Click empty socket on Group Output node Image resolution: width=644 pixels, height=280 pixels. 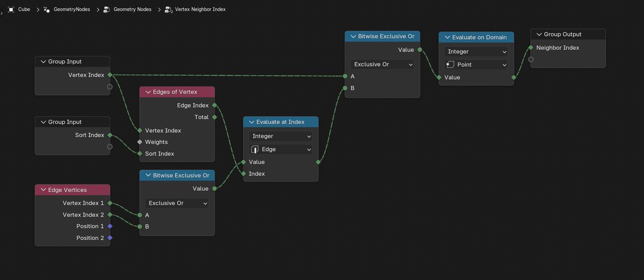pos(531,59)
